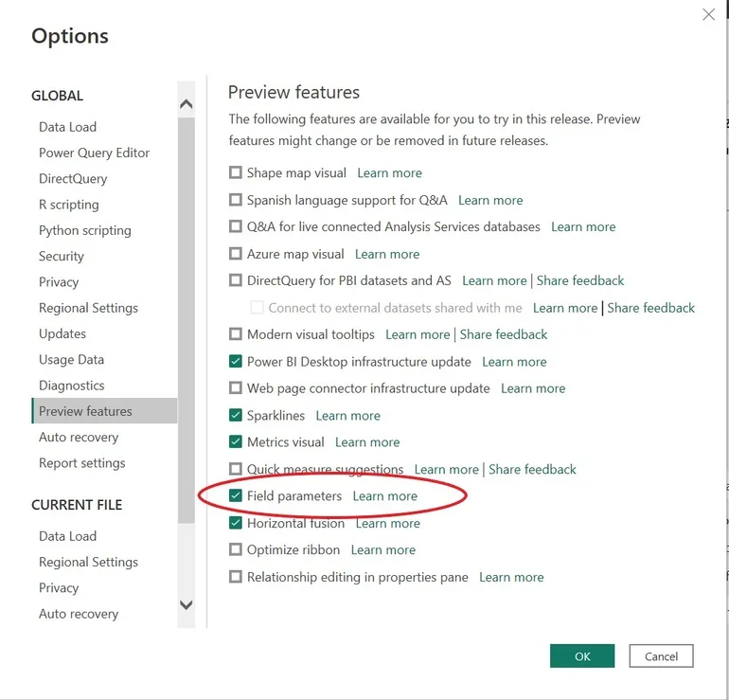
Task: Go to Updates settings
Action: click(x=62, y=334)
